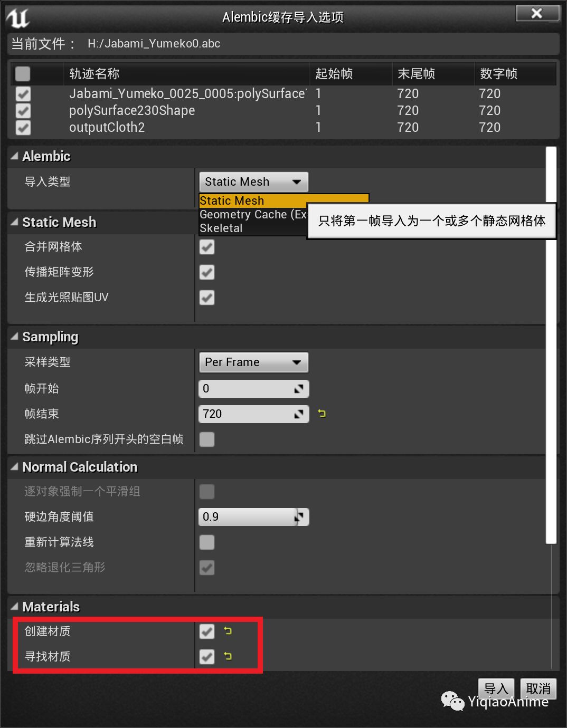Reset 帧结束 value using yellow revert icon

click(x=322, y=414)
